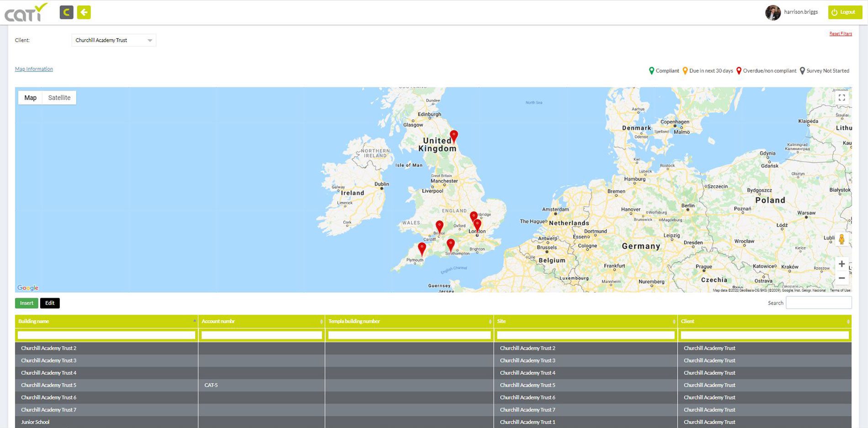Open harrison.briggs profile avatar
The width and height of the screenshot is (868, 428).
pos(773,12)
